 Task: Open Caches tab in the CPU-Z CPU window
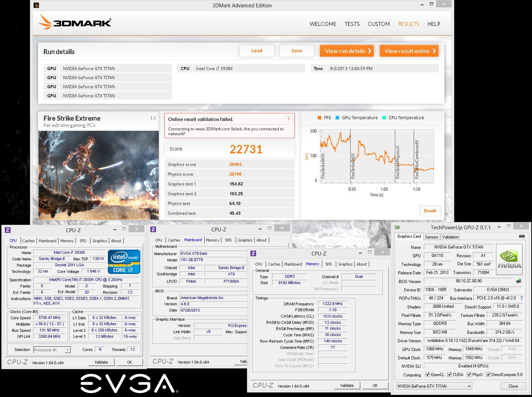[29, 241]
